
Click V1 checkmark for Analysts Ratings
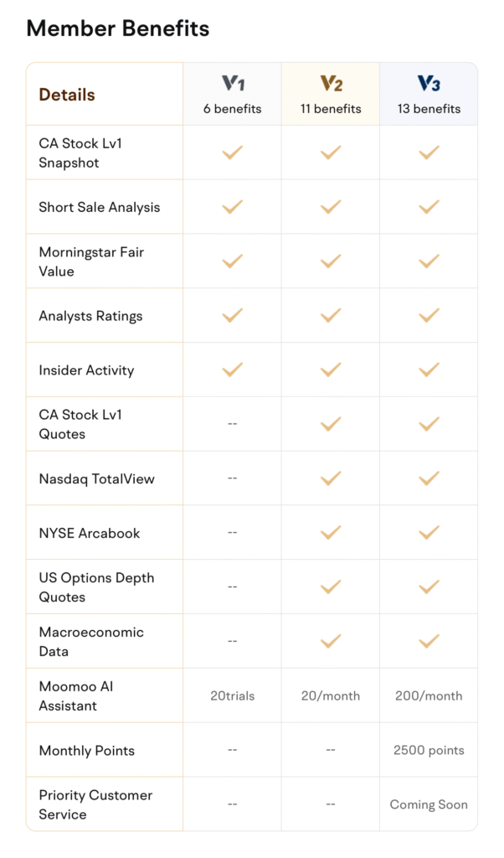(232, 315)
